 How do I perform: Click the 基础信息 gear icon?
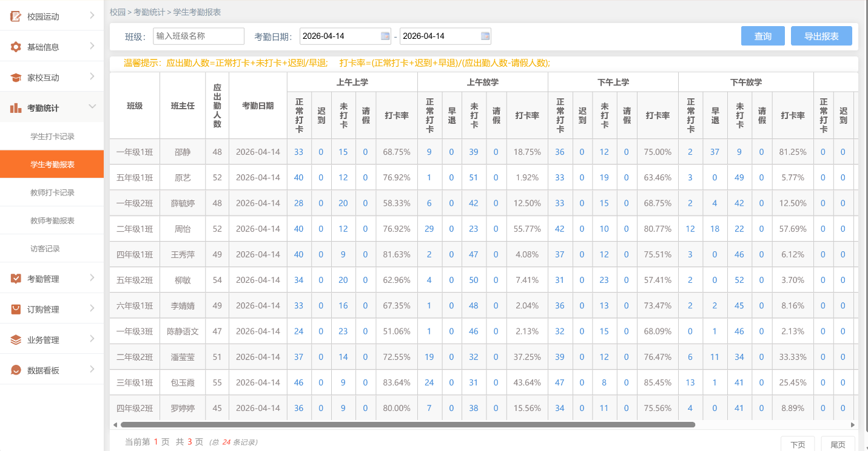(x=16, y=47)
